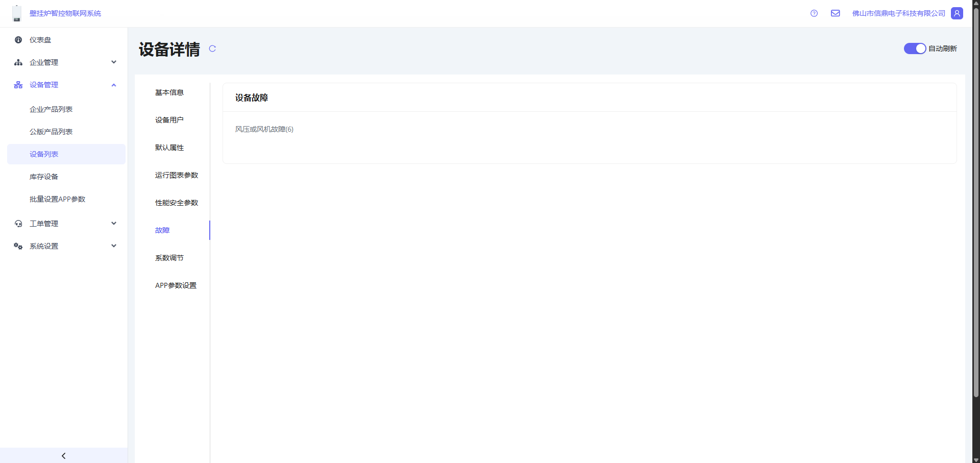Click the 佛山市信鼎电子科技有限公司 account name
Viewport: 980px width, 463px height.
(898, 13)
